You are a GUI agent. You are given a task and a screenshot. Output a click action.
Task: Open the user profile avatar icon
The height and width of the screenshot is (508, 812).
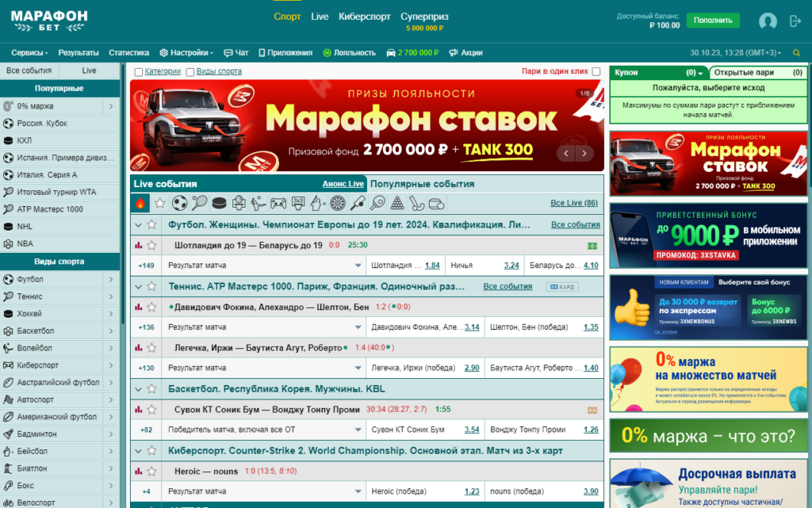point(768,21)
